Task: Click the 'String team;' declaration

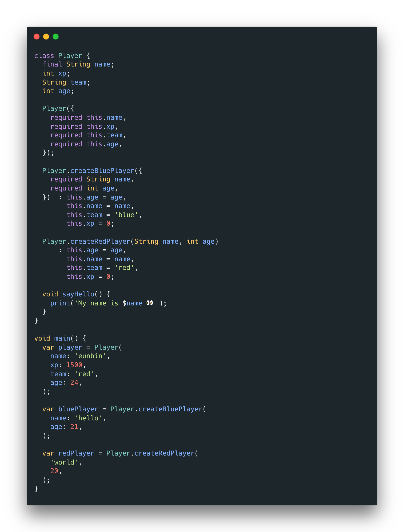Action: pos(66,82)
